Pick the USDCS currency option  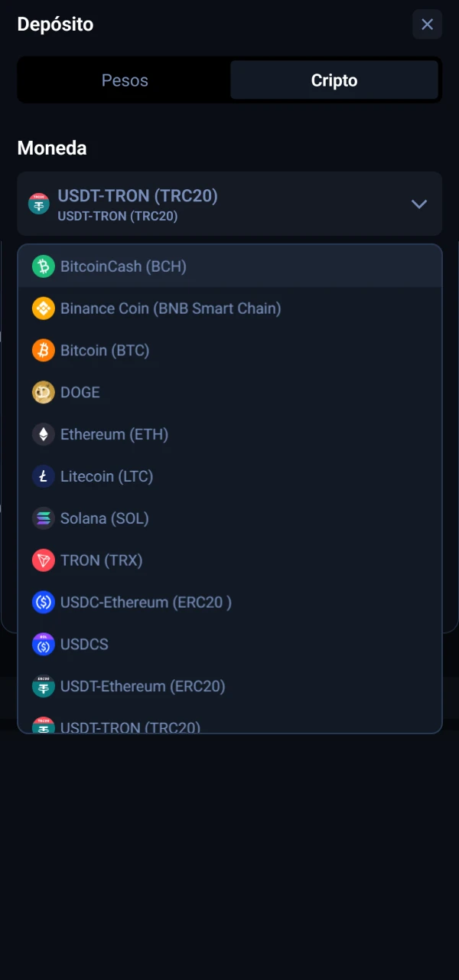tap(84, 645)
